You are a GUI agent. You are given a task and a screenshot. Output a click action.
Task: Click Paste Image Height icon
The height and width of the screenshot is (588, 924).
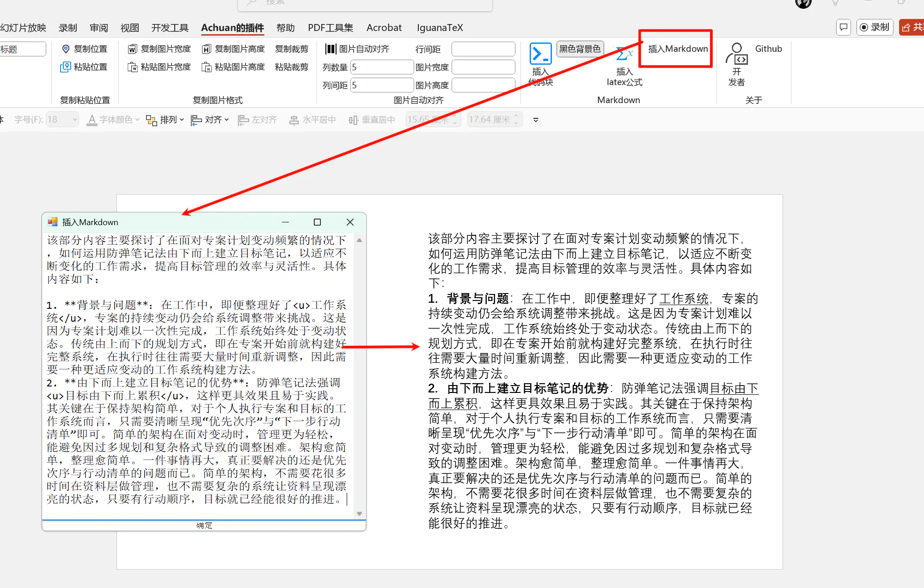207,67
